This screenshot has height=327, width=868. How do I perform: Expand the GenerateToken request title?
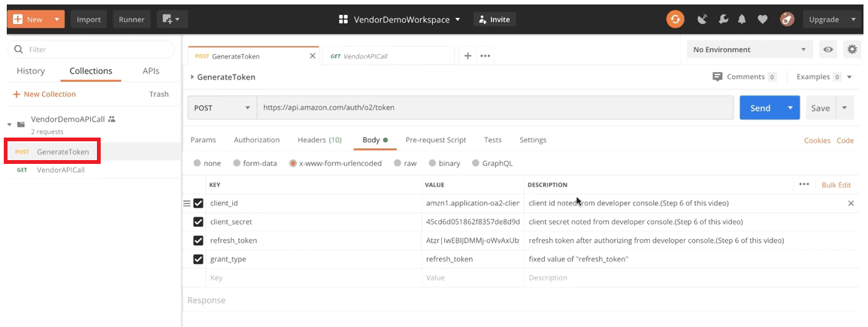192,77
